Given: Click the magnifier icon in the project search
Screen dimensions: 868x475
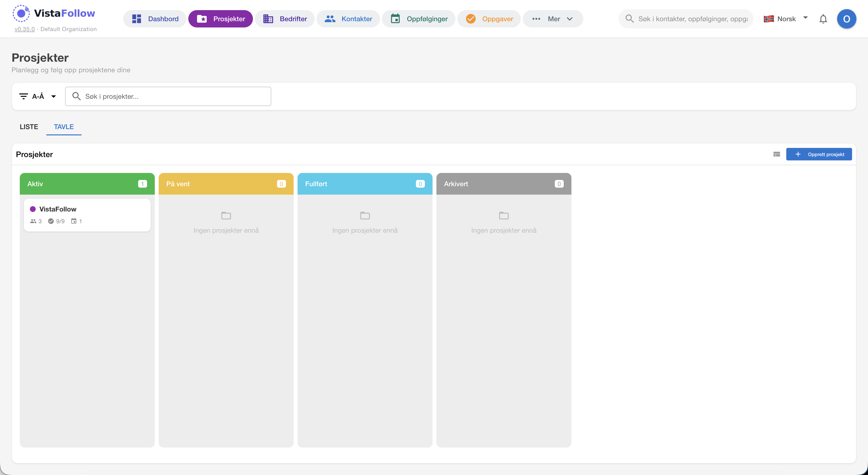Looking at the screenshot, I should point(76,96).
